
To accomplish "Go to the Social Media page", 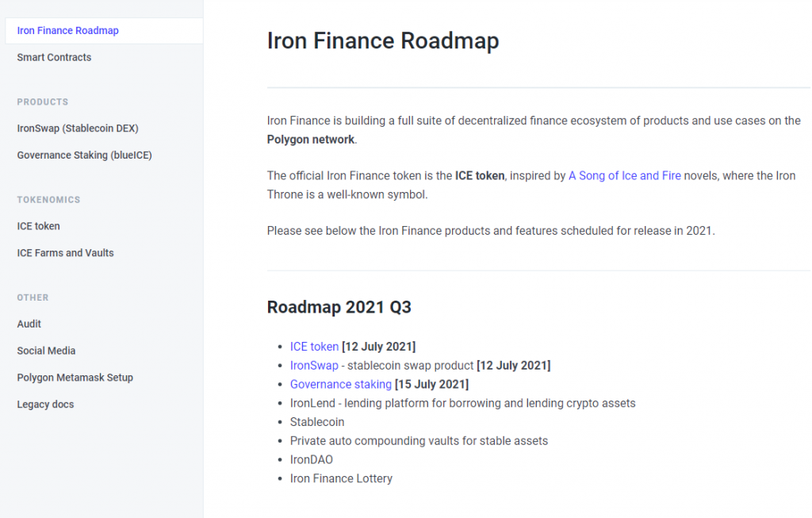I will 46,351.
